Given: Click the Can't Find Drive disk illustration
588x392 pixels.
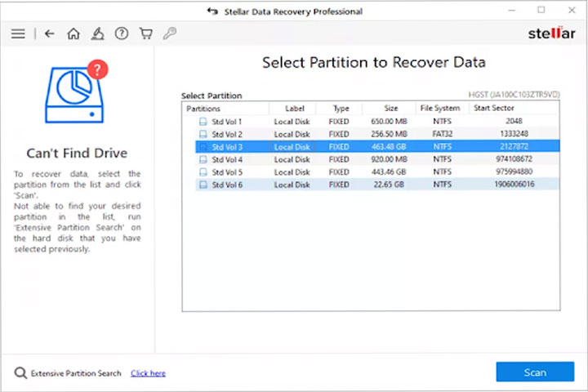Looking at the screenshot, I should point(77,91).
